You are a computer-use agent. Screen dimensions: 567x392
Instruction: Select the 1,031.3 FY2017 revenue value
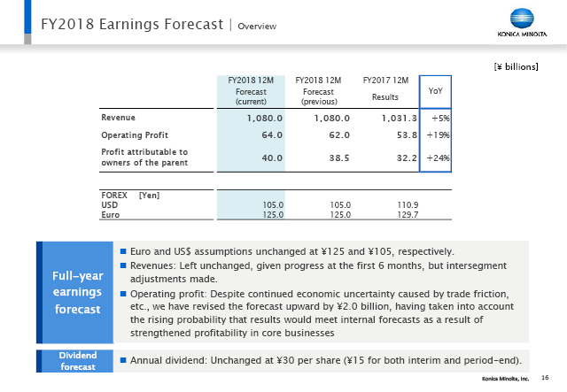coord(400,119)
